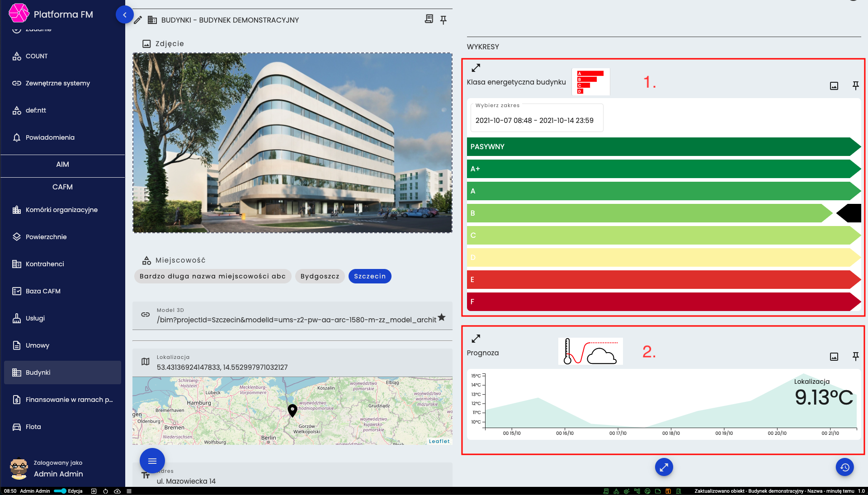The image size is (868, 495).
Task: Pin the Budynek Demonstracyjny header
Action: tap(443, 19)
